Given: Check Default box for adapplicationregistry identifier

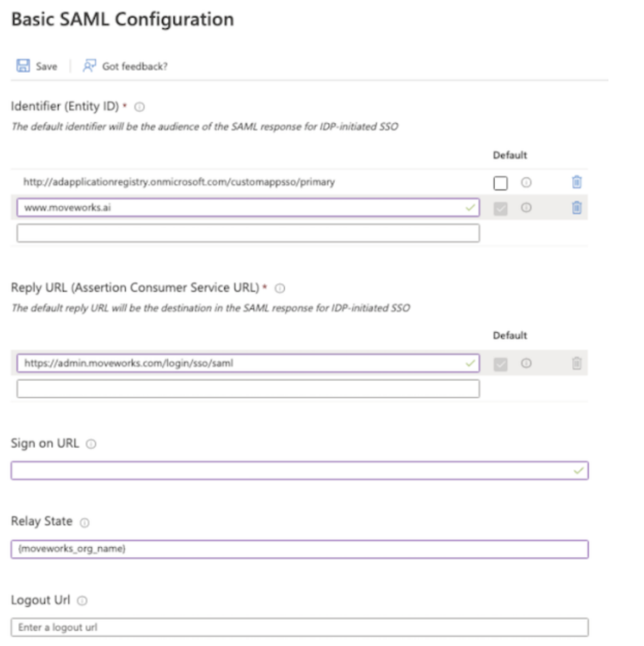Looking at the screenshot, I should pos(500,183).
